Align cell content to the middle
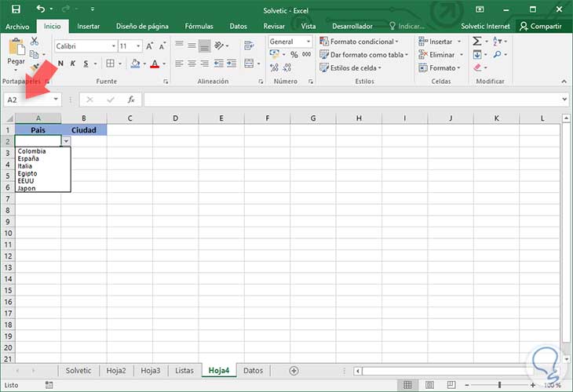The height and width of the screenshot is (392, 573). pyautogui.click(x=192, y=45)
